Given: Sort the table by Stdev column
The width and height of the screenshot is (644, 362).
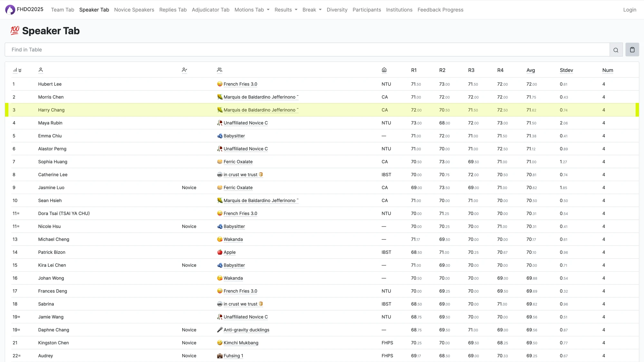Looking at the screenshot, I should click(x=566, y=70).
